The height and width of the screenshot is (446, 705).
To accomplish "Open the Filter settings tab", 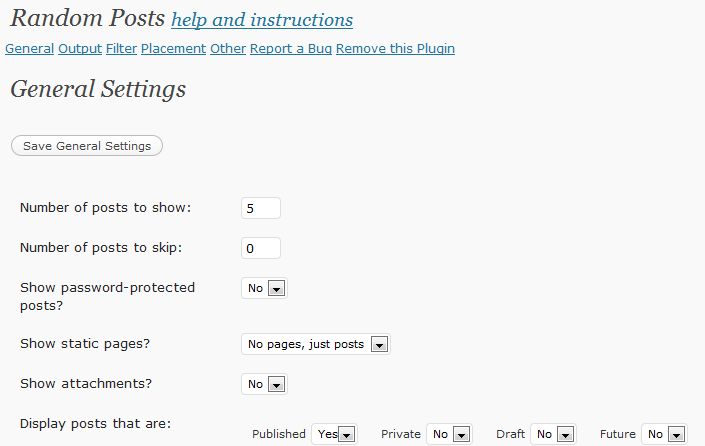I will [x=121, y=49].
